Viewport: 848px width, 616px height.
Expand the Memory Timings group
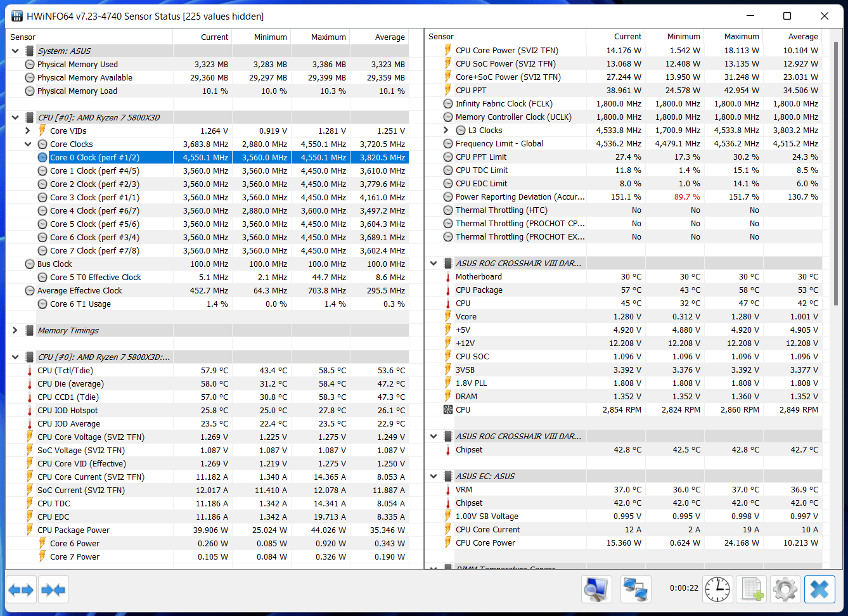[15, 330]
